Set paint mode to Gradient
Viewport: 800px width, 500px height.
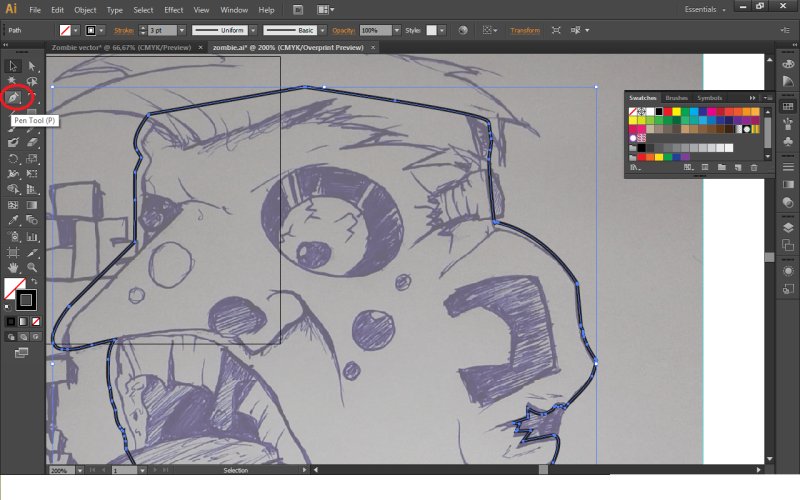tap(23, 321)
